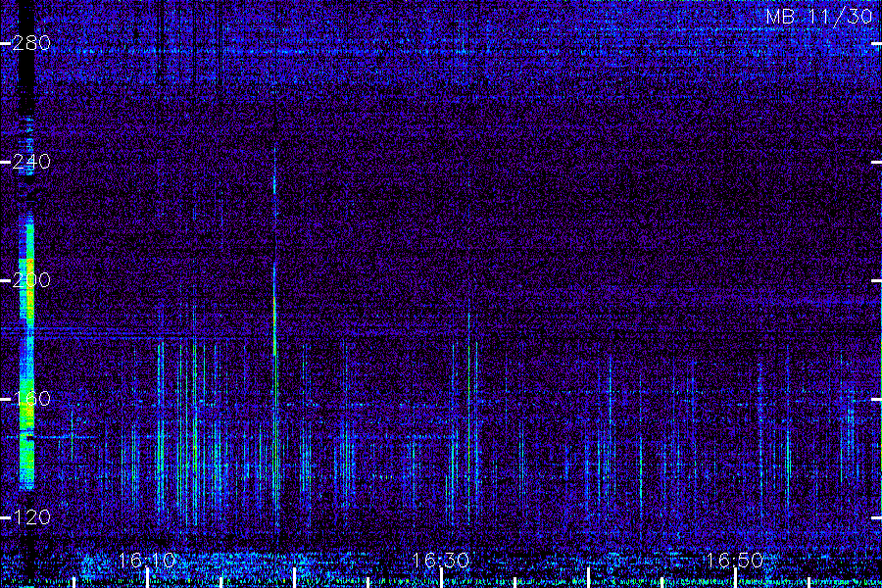Click the 16:10 time axis label
This screenshot has width=882, height=588.
tap(147, 561)
